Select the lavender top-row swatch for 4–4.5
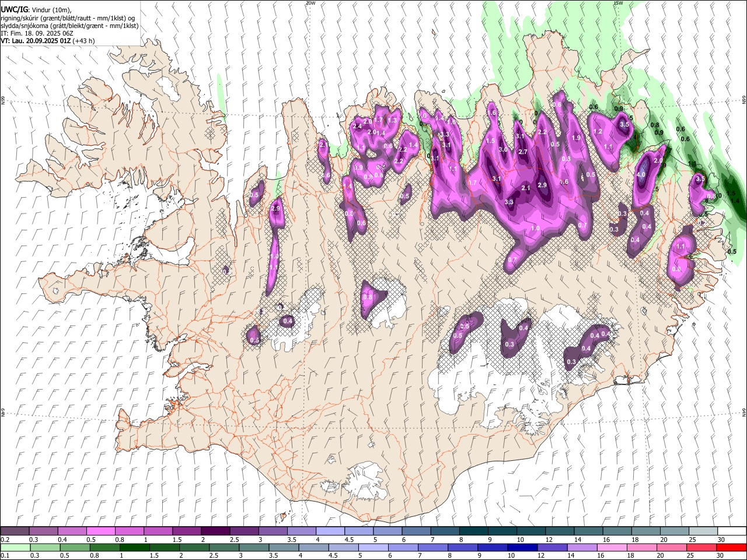The height and width of the screenshot is (560, 747). [x=330, y=531]
